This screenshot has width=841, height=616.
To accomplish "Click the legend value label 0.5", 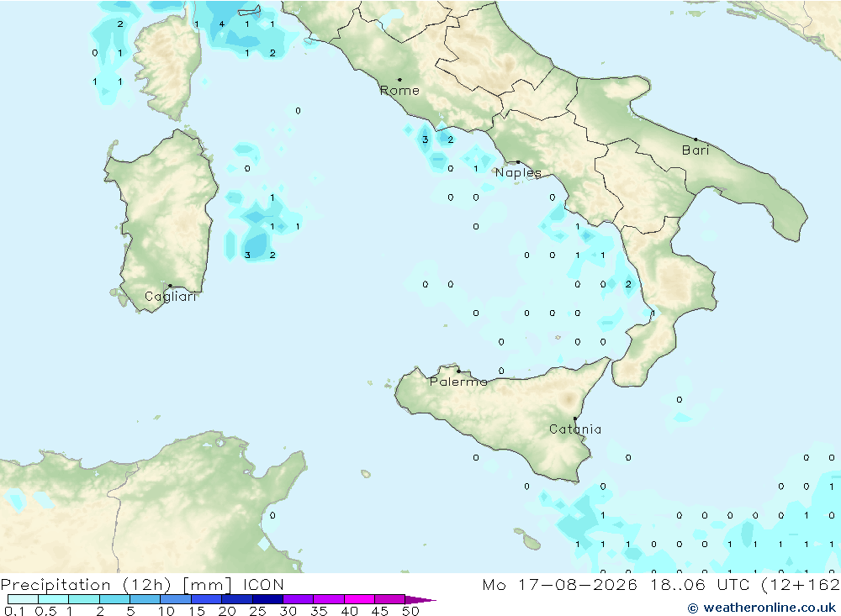I will tap(45, 611).
